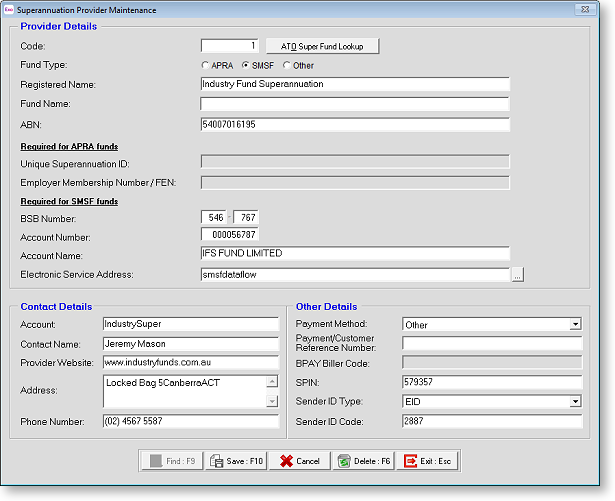Focus the ABN input field
The width and height of the screenshot is (615, 501).
click(x=354, y=125)
